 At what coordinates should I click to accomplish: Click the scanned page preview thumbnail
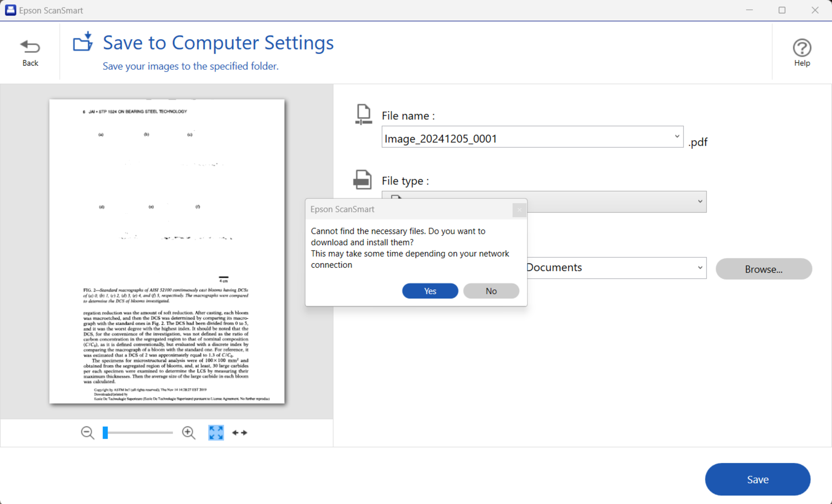167,251
